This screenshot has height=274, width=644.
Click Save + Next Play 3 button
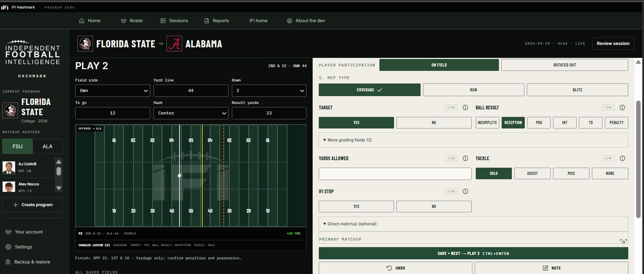[x=473, y=254]
